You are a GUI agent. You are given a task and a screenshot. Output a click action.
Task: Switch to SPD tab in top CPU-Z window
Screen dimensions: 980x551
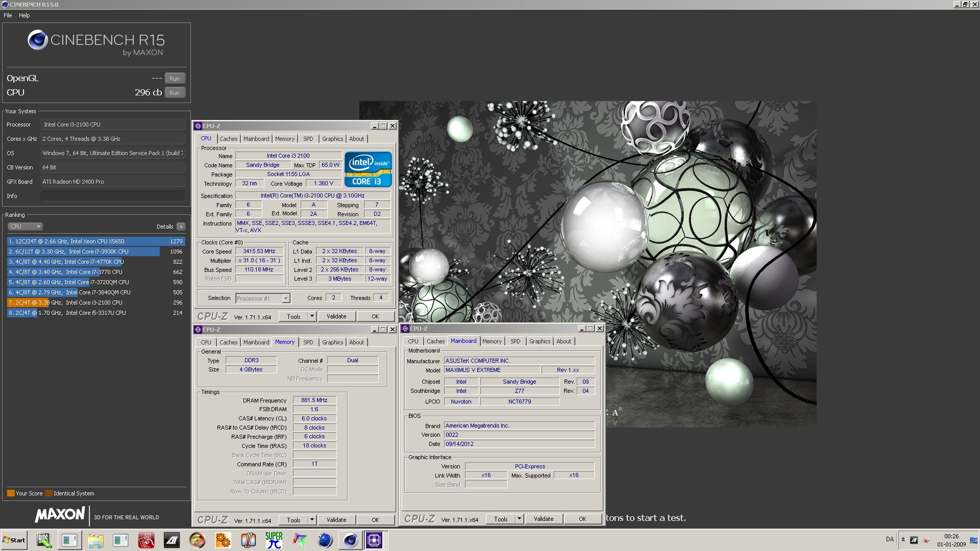(308, 139)
